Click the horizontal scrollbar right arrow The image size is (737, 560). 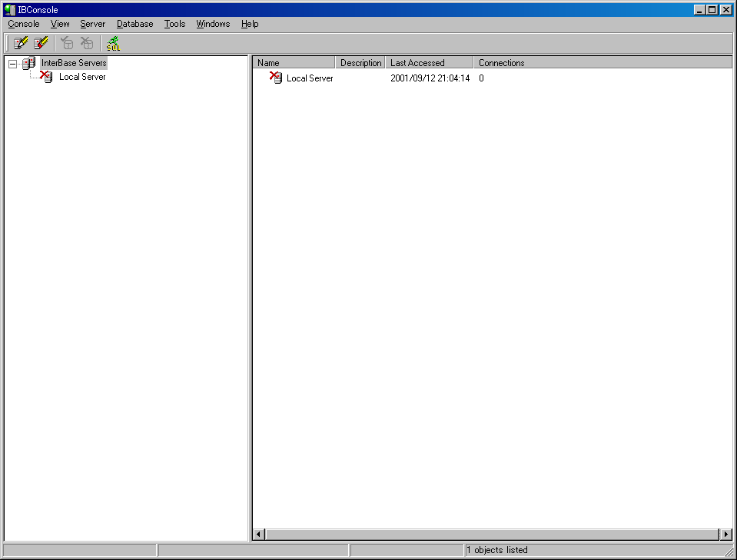725,534
